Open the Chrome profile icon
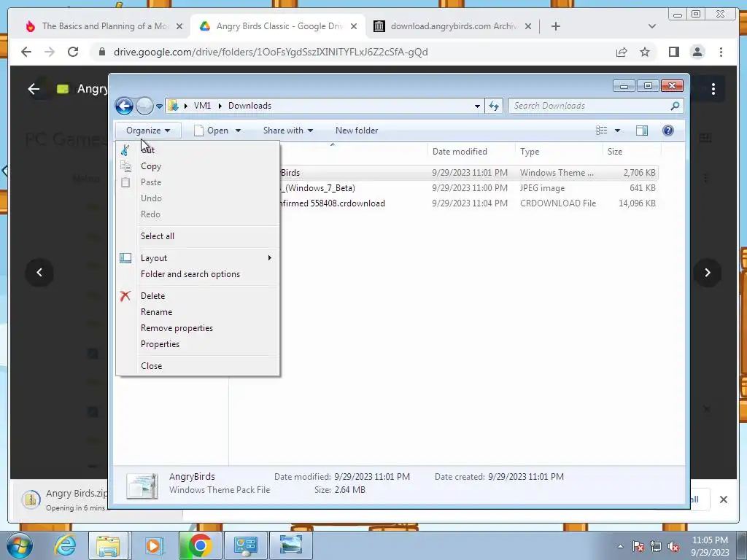The width and height of the screenshot is (747, 560). pos(697,52)
